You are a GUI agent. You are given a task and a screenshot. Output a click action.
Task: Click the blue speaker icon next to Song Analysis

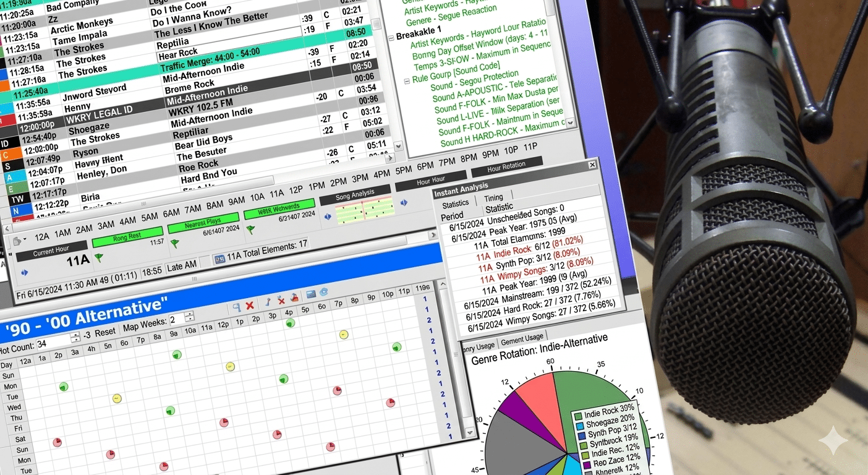404,202
